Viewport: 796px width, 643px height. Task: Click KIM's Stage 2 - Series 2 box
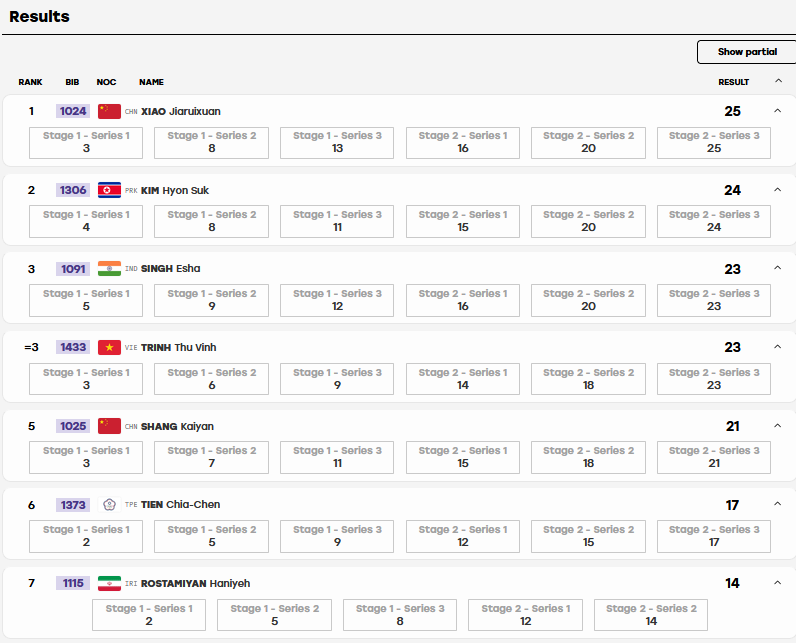tap(588, 221)
